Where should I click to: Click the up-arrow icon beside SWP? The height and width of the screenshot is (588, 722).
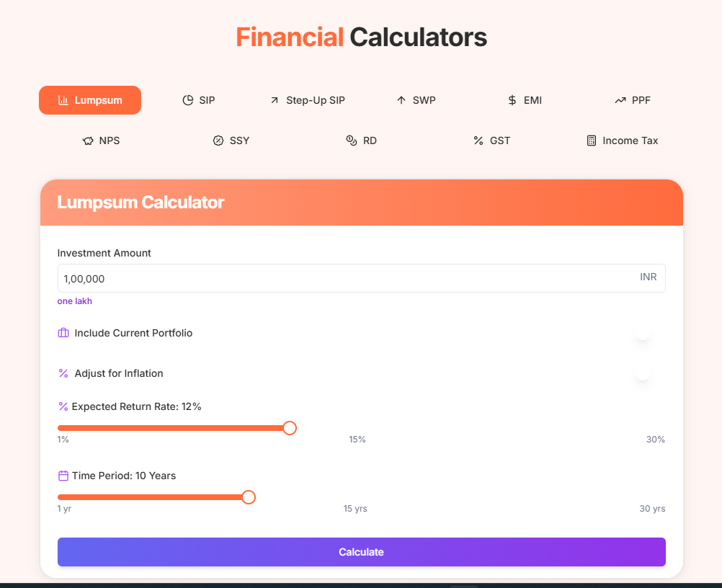[401, 100]
